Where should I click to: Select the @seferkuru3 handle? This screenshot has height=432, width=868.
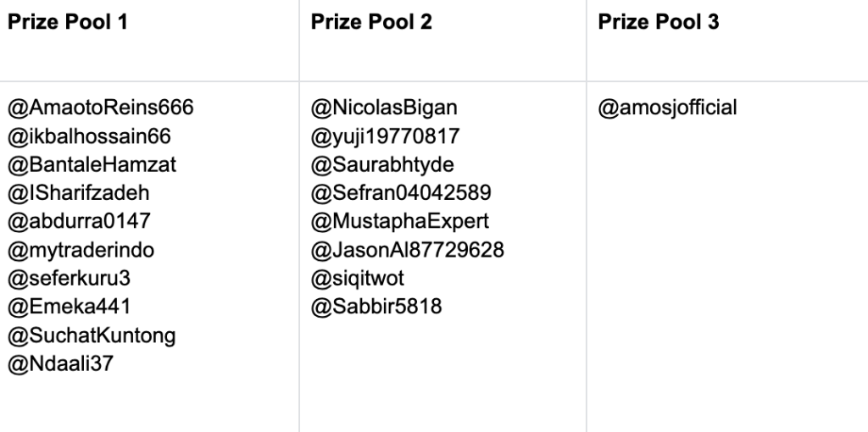click(69, 278)
